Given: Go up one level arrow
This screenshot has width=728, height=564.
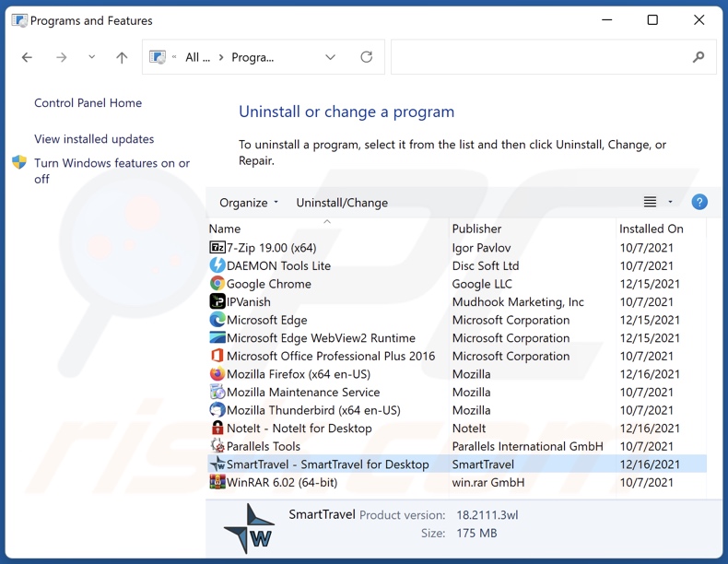Looking at the screenshot, I should 122,57.
